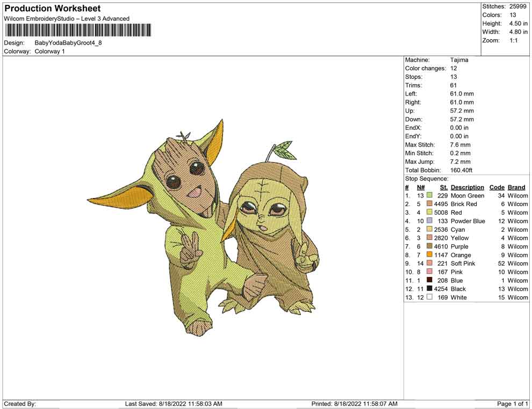Click the Trims value '61'
The height and width of the screenshot is (409, 532).
click(x=454, y=85)
